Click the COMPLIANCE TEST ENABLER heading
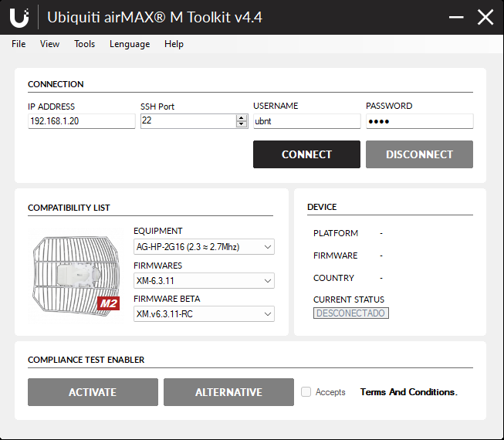This screenshot has width=504, height=440. pos(86,360)
